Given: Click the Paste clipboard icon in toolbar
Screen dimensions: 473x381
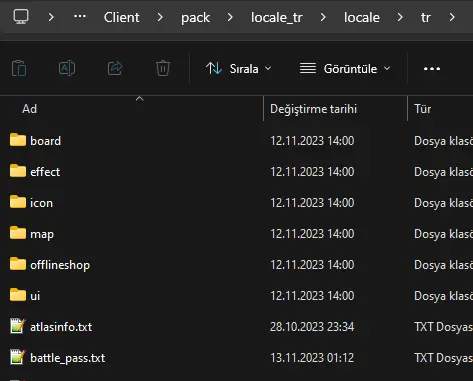Looking at the screenshot, I should pyautogui.click(x=19, y=68).
